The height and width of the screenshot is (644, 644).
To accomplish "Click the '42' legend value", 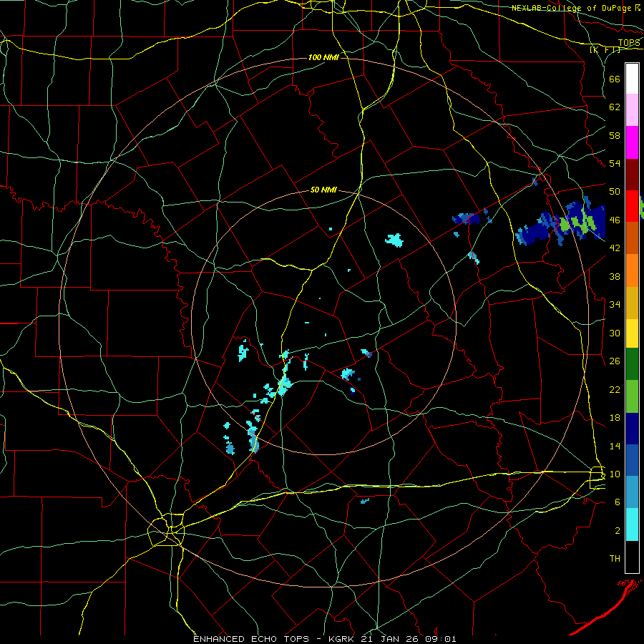I will [x=615, y=248].
